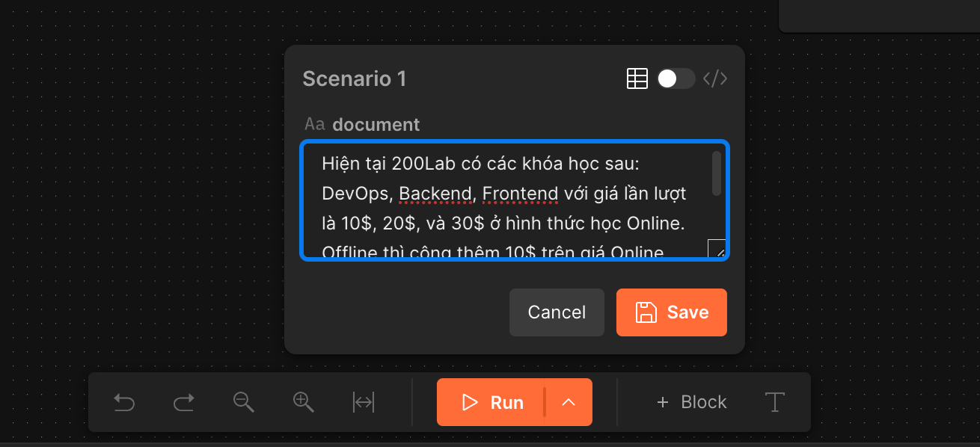Screen dimensions: 980x447
Task: Click the Redo arrow icon
Action: 183,402
